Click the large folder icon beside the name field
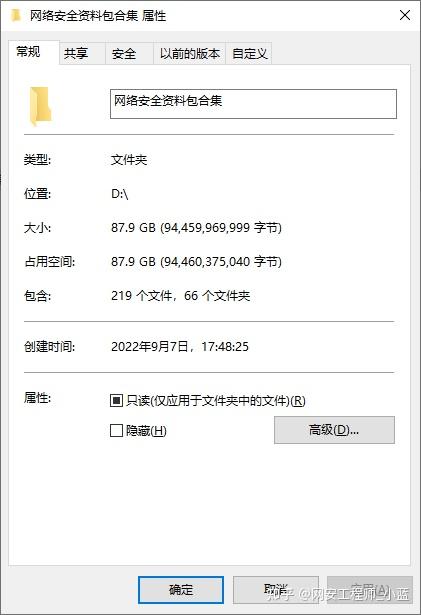The image size is (421, 615). point(40,106)
